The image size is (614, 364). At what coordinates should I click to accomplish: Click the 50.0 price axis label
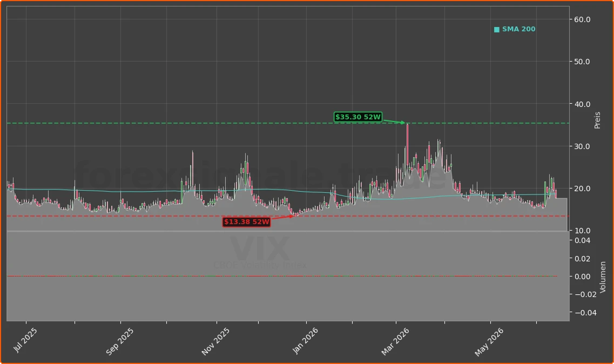(x=582, y=62)
